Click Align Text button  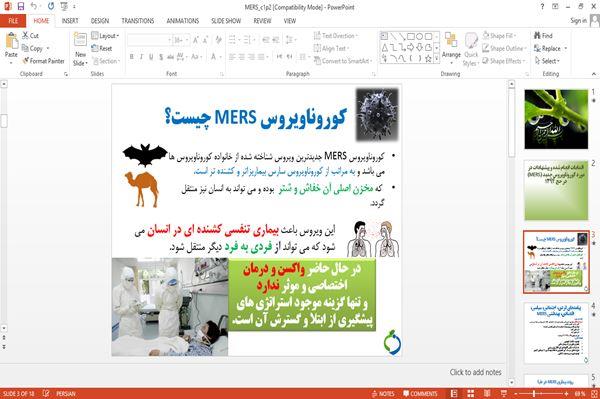pos(331,48)
